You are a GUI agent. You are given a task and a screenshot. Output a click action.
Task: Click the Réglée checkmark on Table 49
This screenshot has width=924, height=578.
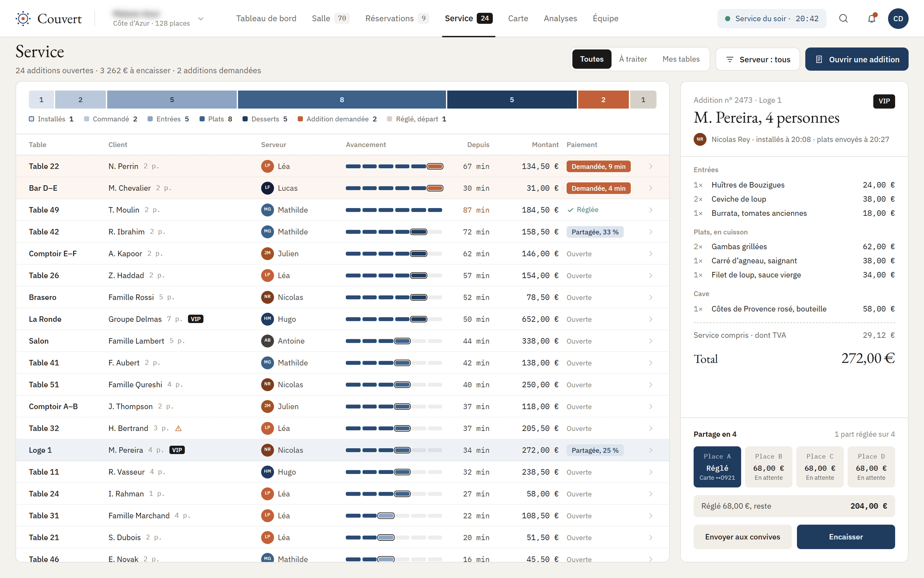(570, 210)
